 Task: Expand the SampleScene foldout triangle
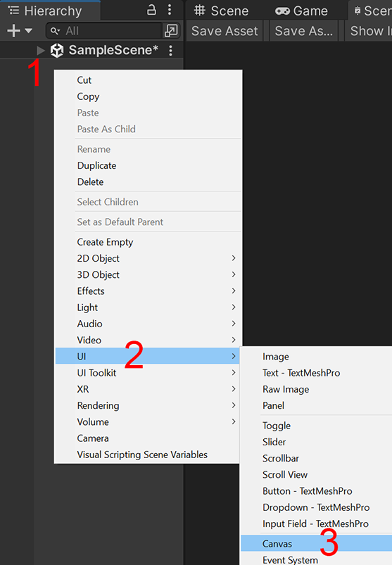(41, 51)
